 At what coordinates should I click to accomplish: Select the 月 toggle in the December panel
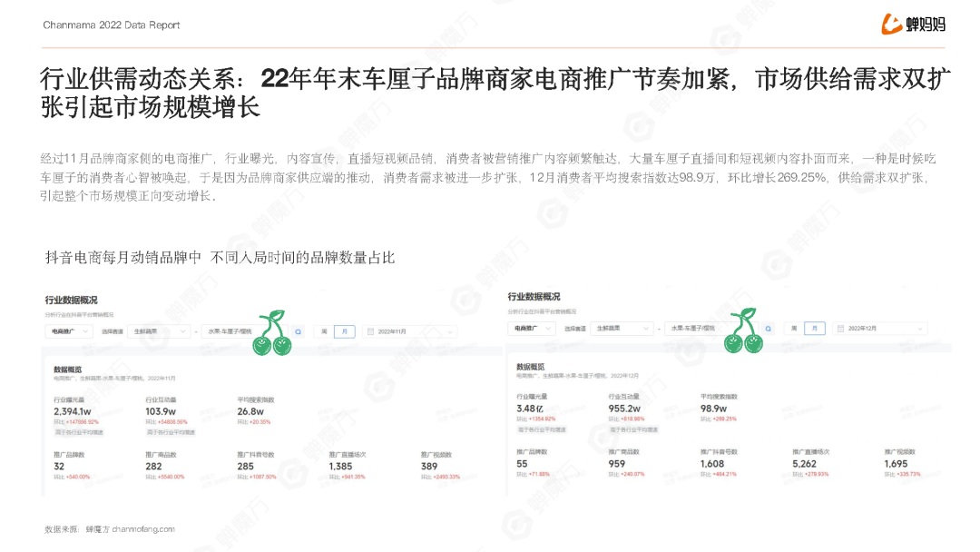click(814, 328)
